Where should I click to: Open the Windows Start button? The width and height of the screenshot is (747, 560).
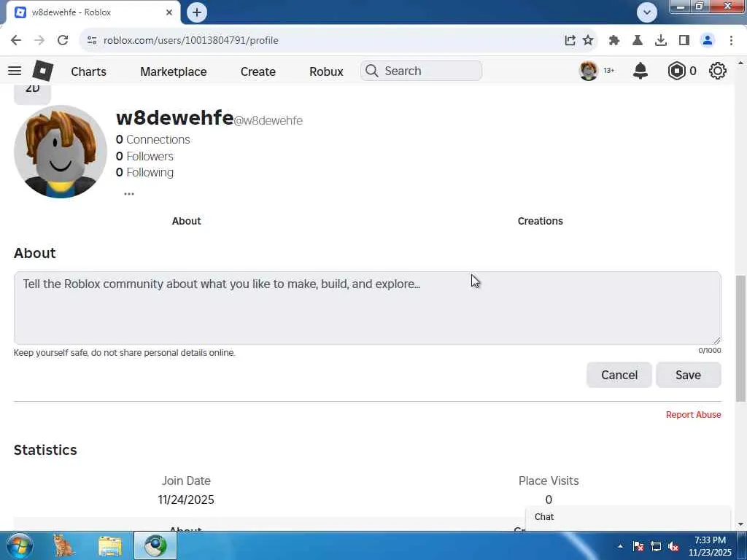[x=19, y=545]
